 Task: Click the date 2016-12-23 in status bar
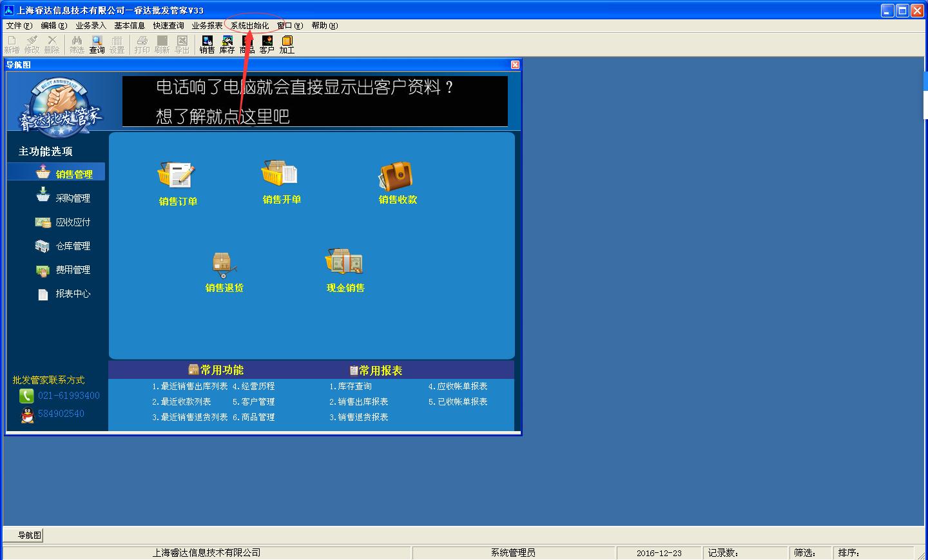pyautogui.click(x=659, y=554)
